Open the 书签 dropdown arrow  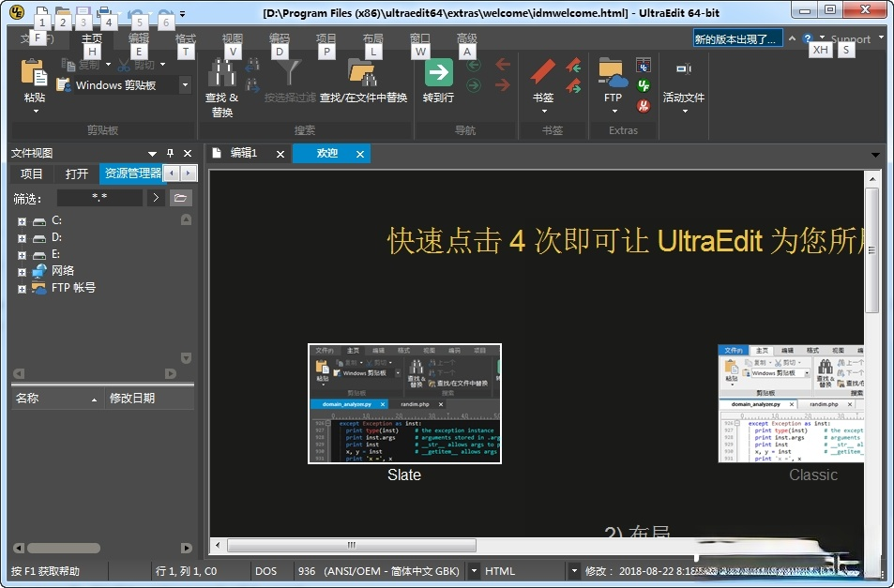(x=544, y=111)
